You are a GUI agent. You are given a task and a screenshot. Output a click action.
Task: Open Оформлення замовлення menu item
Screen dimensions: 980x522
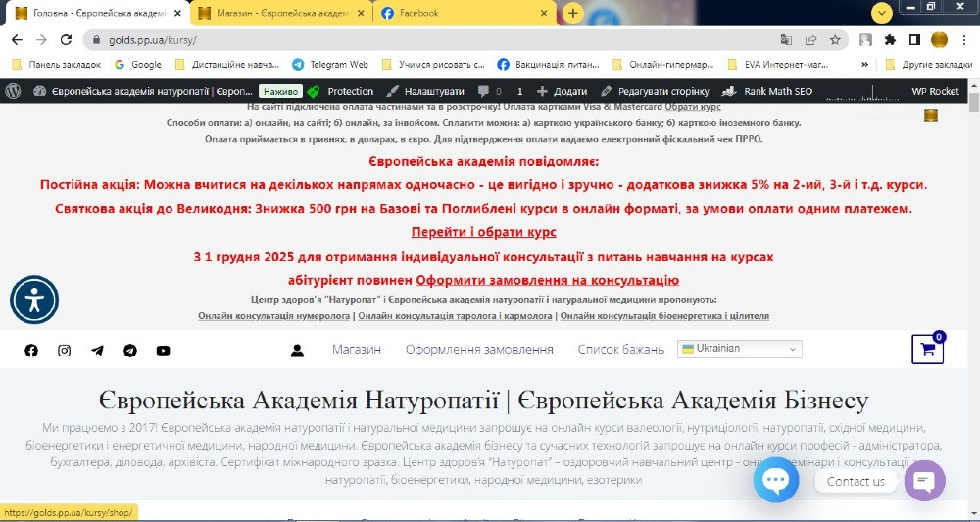[479, 350]
